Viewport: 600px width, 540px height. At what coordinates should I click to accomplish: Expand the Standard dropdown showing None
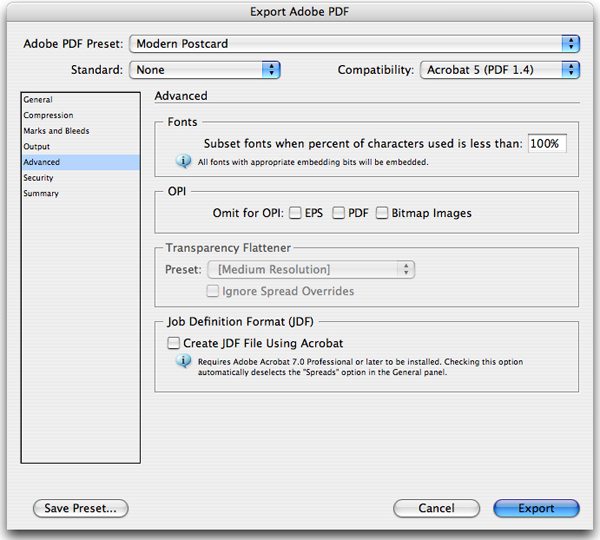tap(205, 70)
